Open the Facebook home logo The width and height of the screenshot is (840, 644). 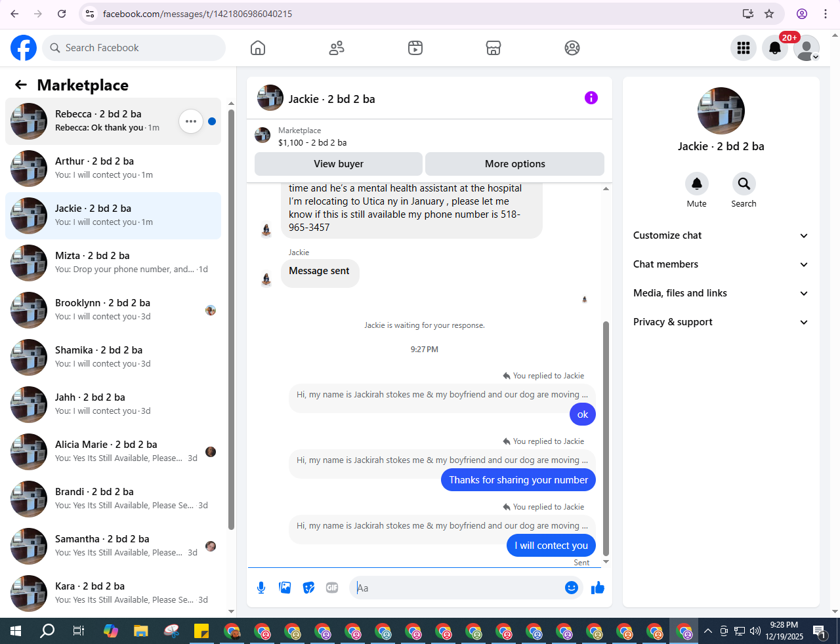pyautogui.click(x=24, y=48)
